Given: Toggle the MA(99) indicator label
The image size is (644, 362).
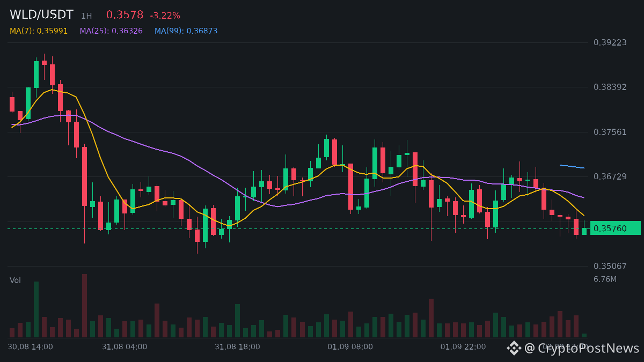Looking at the screenshot, I should pyautogui.click(x=186, y=31).
